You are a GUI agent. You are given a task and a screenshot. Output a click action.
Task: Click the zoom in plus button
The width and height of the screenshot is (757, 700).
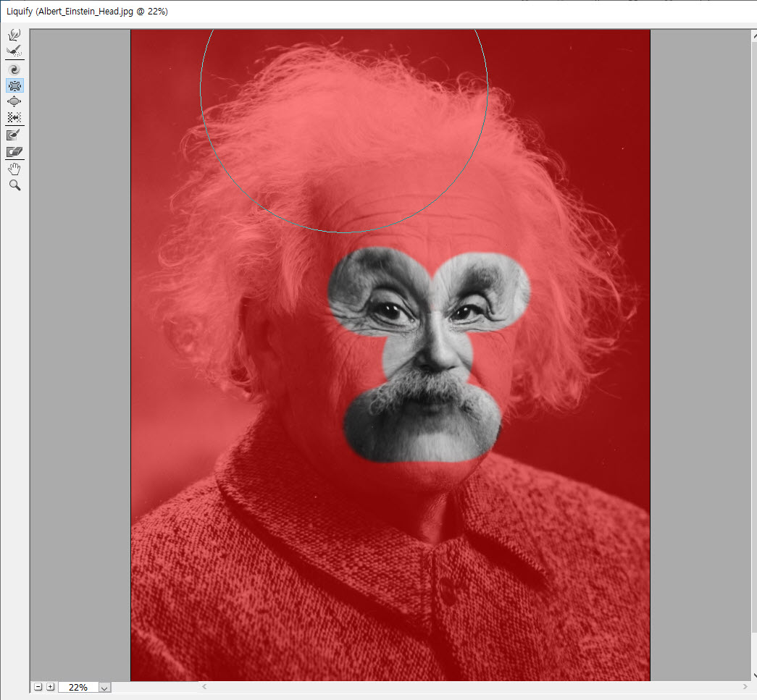coord(50,686)
